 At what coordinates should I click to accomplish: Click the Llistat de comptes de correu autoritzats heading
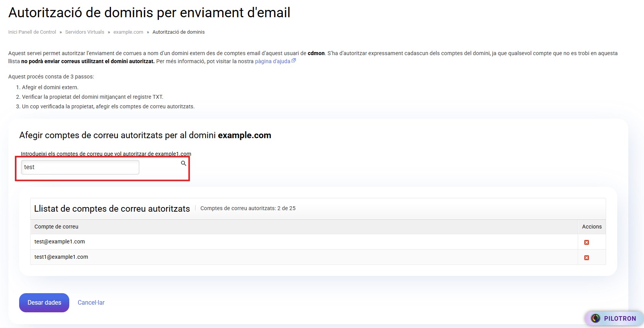coord(112,209)
